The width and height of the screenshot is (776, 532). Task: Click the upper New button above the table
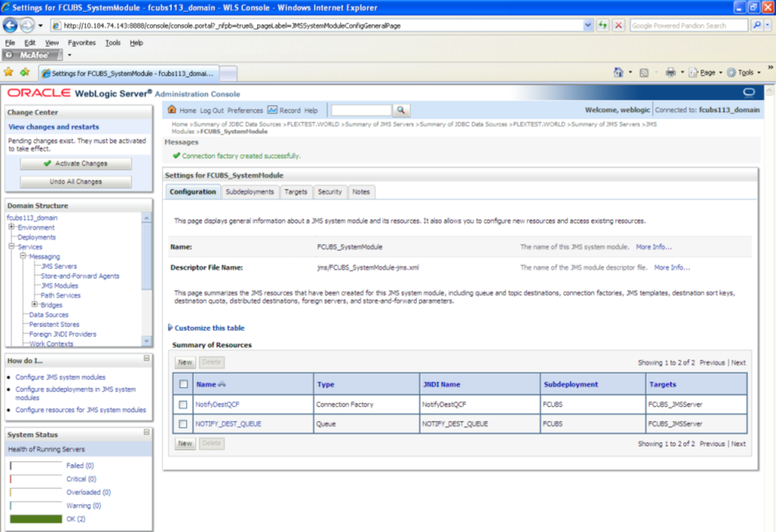coord(185,362)
